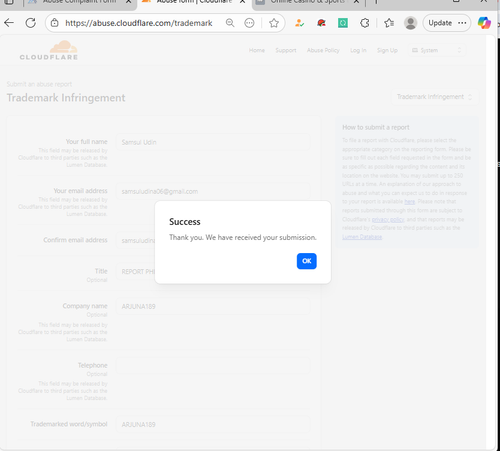Open the user profile avatar icon

coord(410,23)
